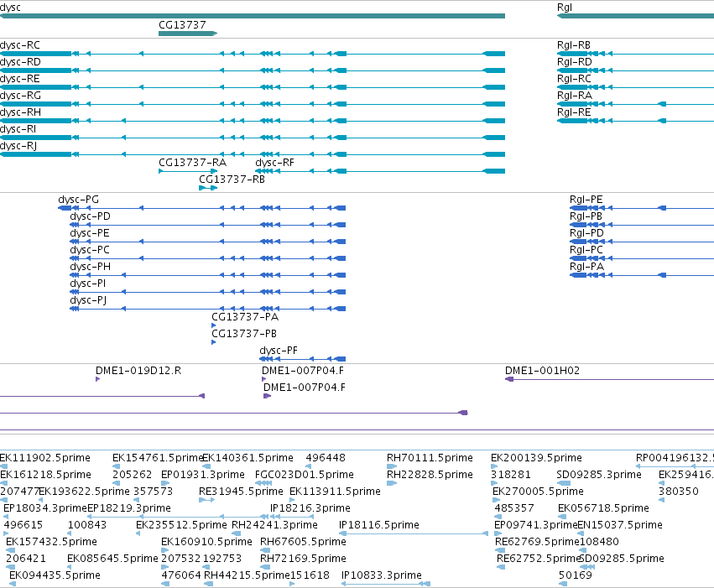Select the SD09285.3prime EST label
This screenshot has height=588, width=714.
(599, 475)
